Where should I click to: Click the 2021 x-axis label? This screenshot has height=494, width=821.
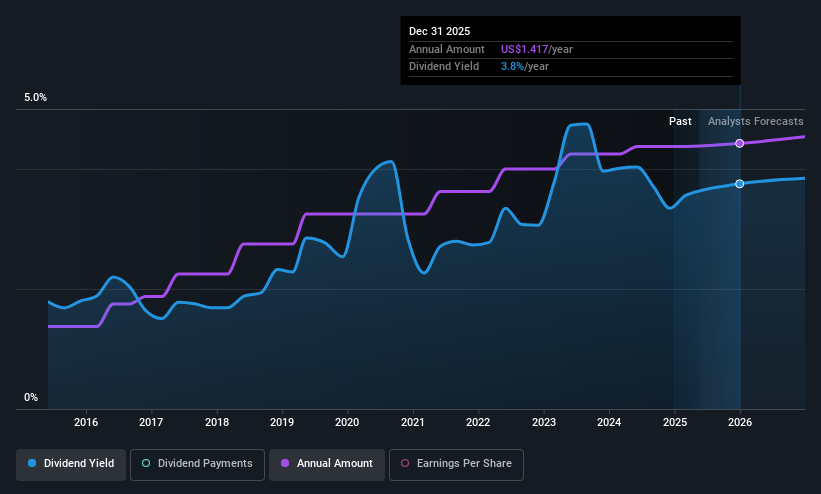pos(413,422)
